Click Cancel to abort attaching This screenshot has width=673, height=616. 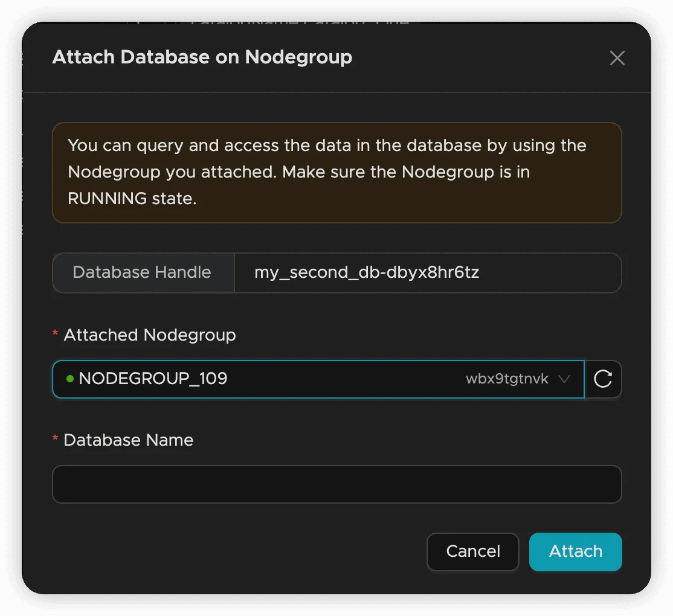click(x=472, y=551)
